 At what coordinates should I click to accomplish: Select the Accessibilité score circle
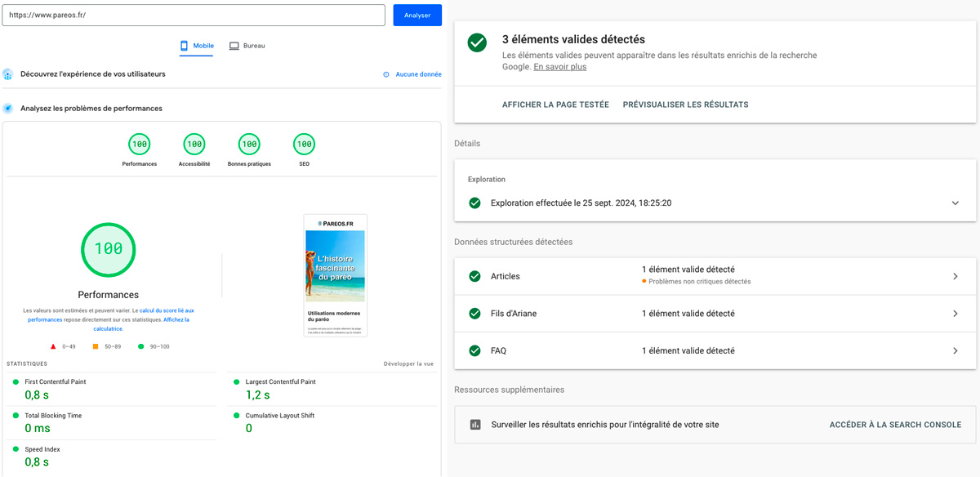194,143
